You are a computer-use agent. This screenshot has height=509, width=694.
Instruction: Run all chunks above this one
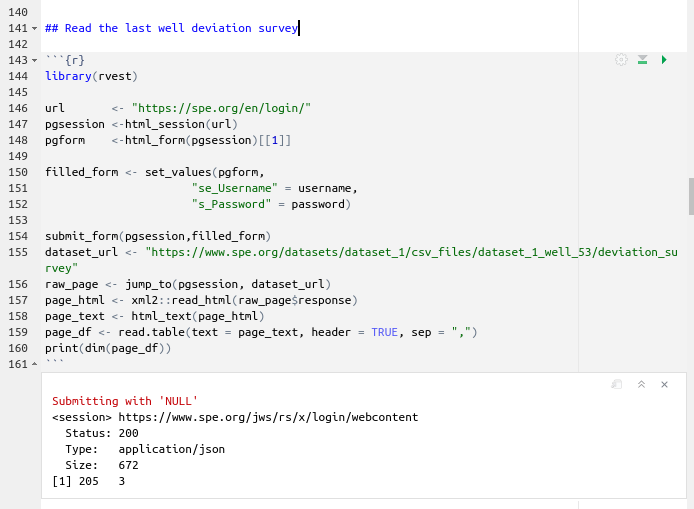point(642,60)
